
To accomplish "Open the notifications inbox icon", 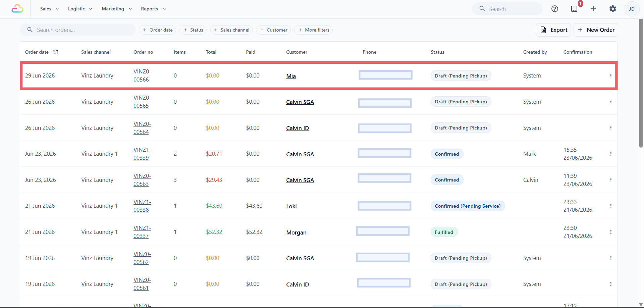I will [x=574, y=9].
